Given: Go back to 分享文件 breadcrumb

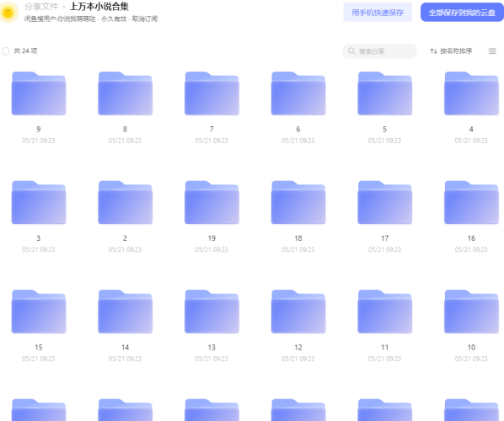Looking at the screenshot, I should point(41,7).
